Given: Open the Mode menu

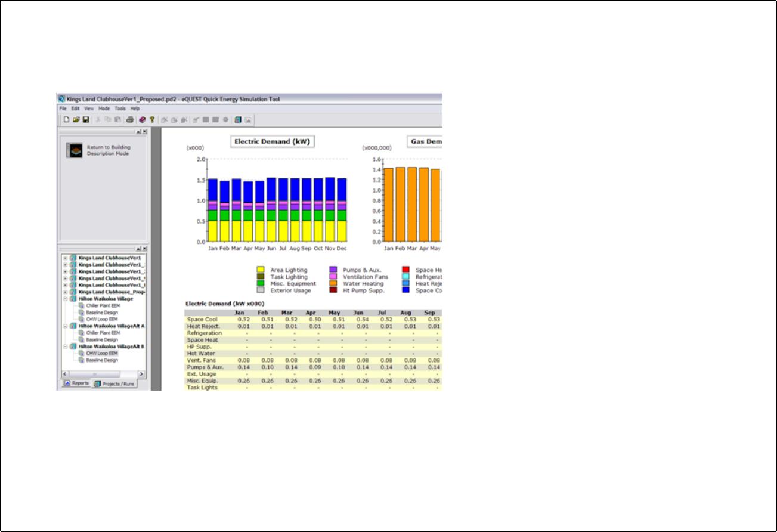Looking at the screenshot, I should point(104,109).
